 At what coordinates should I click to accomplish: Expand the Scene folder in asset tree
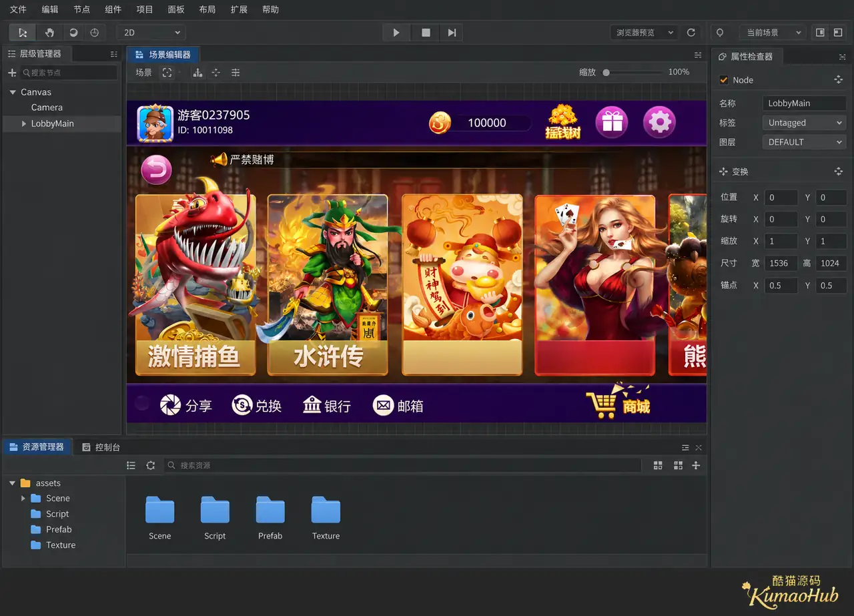point(23,499)
